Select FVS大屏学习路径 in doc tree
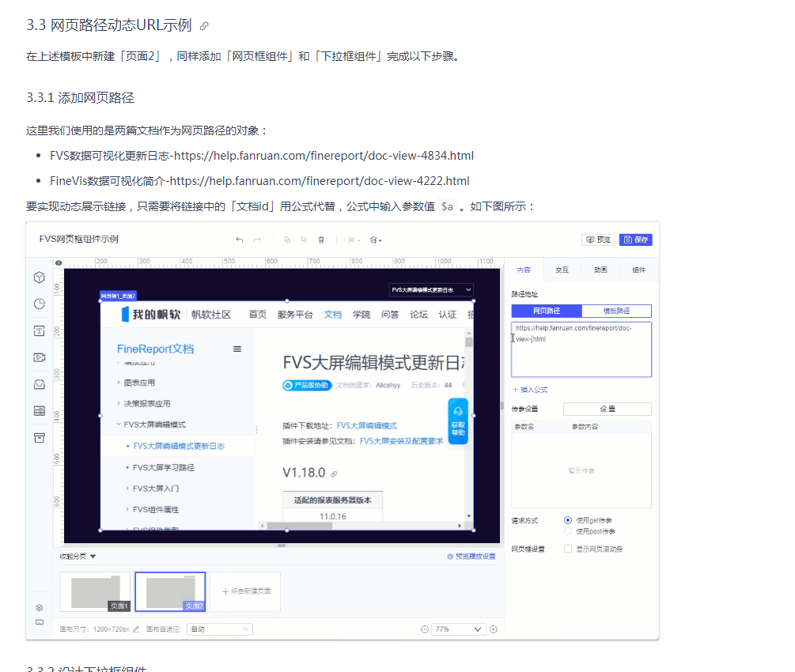Screen dimensions: 795x672 (x=163, y=467)
